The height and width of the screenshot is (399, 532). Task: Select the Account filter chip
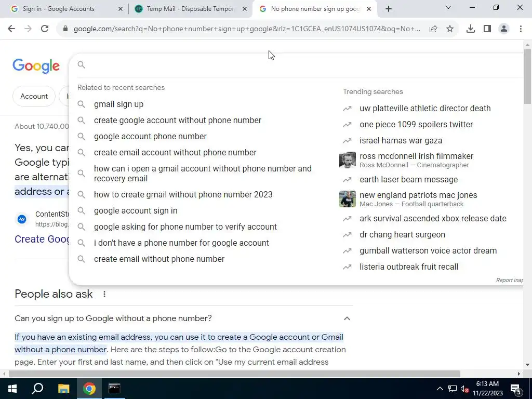(34, 96)
